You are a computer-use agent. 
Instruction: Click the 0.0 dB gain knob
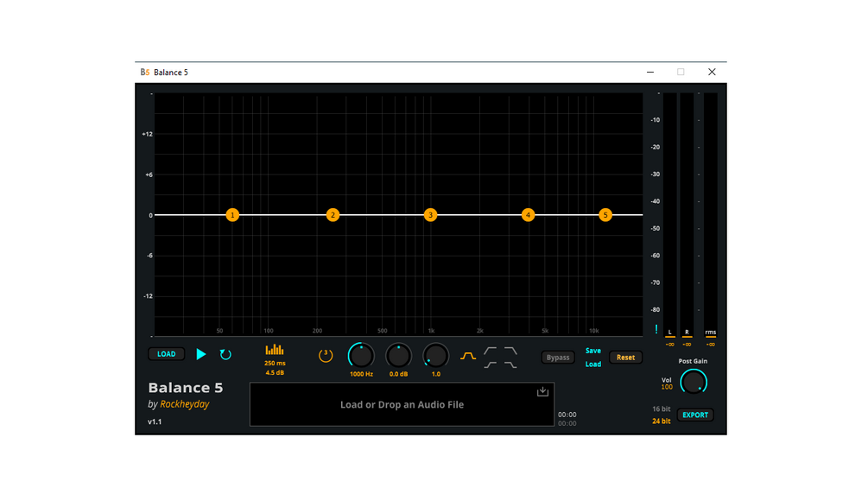point(398,356)
